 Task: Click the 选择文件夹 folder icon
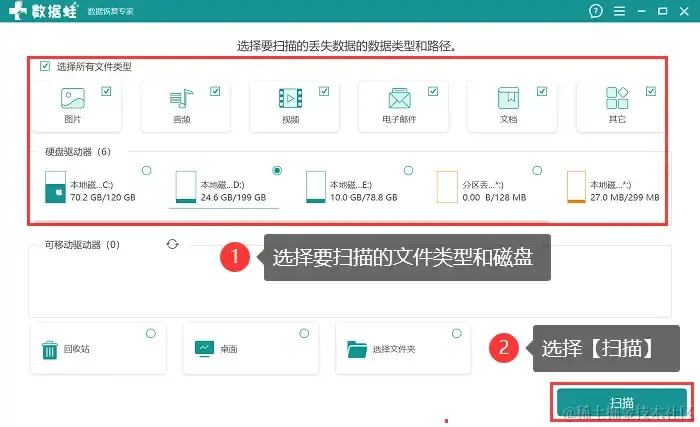coord(357,349)
